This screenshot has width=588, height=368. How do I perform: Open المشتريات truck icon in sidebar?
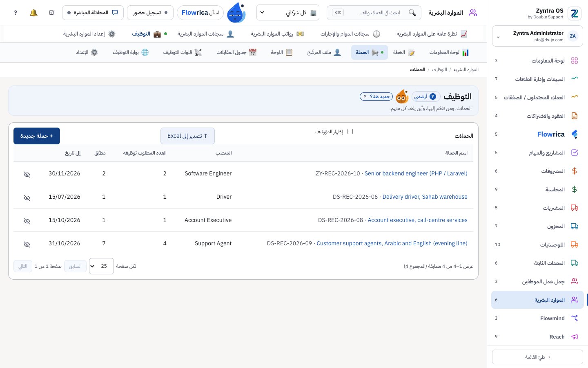tap(575, 208)
